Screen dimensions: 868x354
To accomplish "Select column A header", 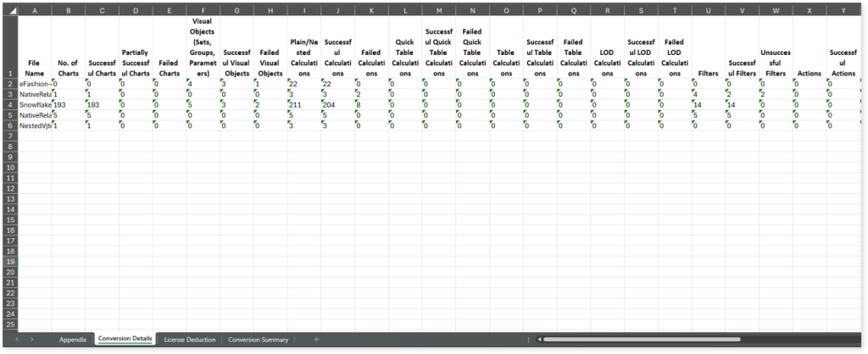I will [x=34, y=11].
